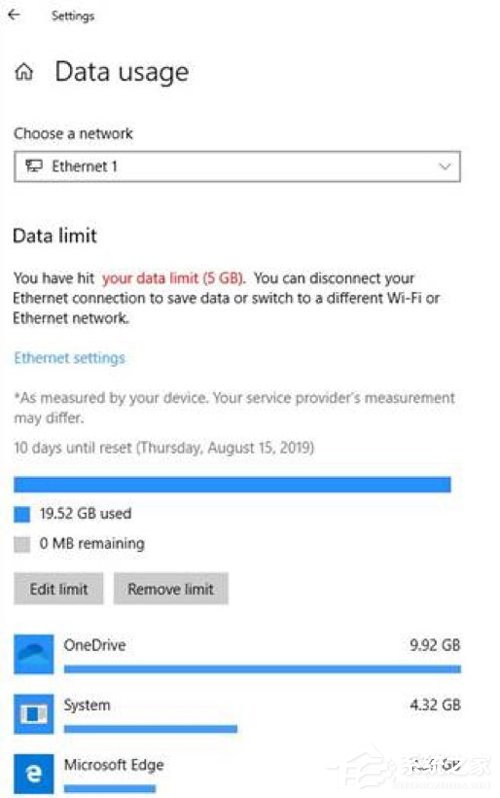
Task: Click the blue used-data legend square
Action: coord(22,515)
